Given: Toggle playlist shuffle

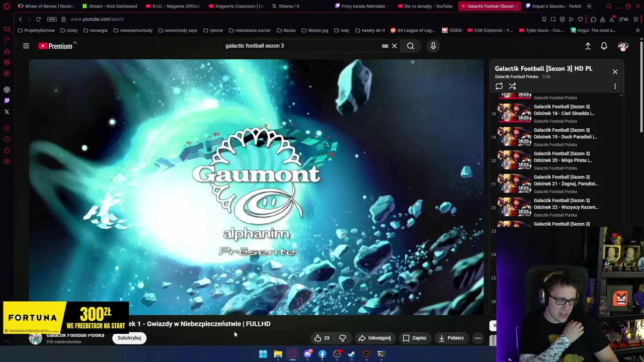Looking at the screenshot, I should (512, 86).
